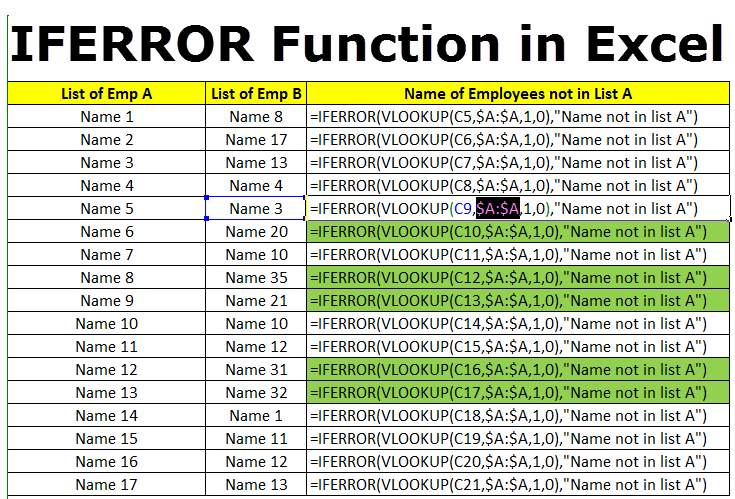Select cell 'Name 16' in List of Emp A

pyautogui.click(x=106, y=461)
